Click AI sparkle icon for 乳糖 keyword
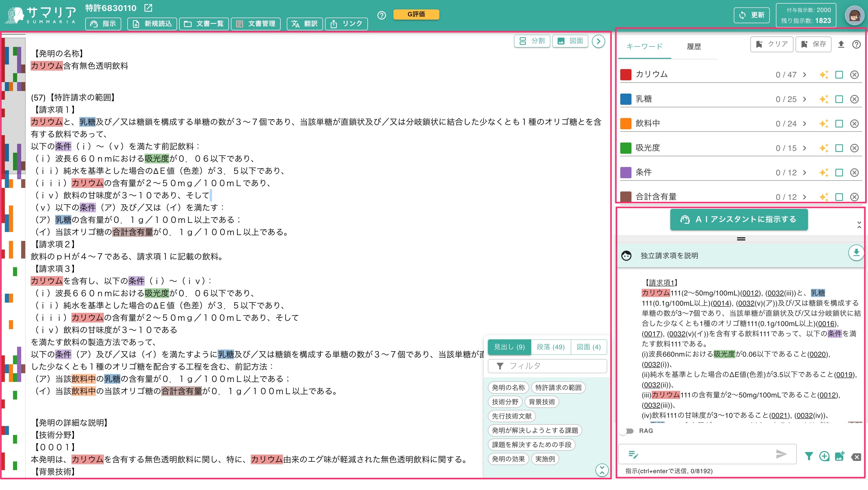Viewport: 868px width, 490px height. [824, 99]
